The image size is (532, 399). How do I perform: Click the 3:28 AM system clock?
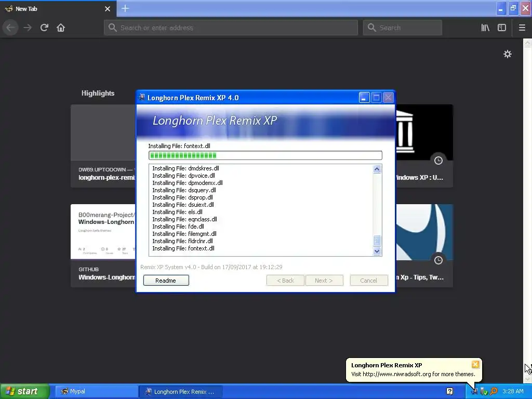tap(513, 391)
